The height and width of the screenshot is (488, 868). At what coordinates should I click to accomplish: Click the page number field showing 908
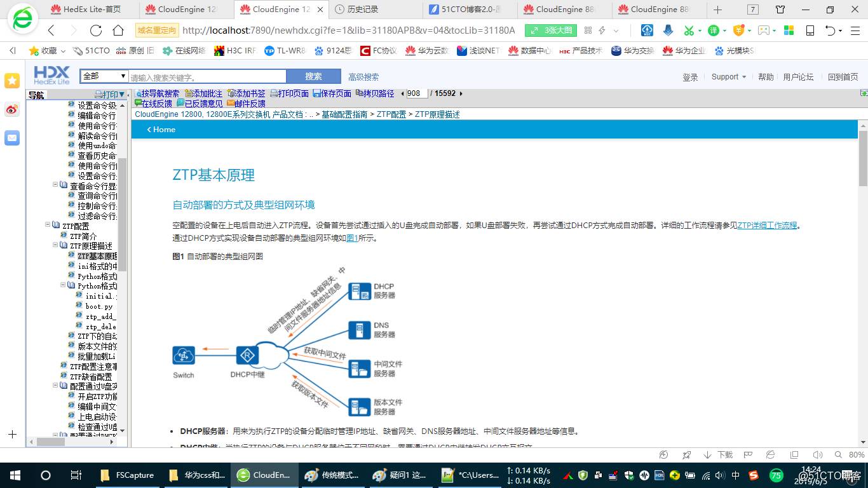tap(417, 93)
